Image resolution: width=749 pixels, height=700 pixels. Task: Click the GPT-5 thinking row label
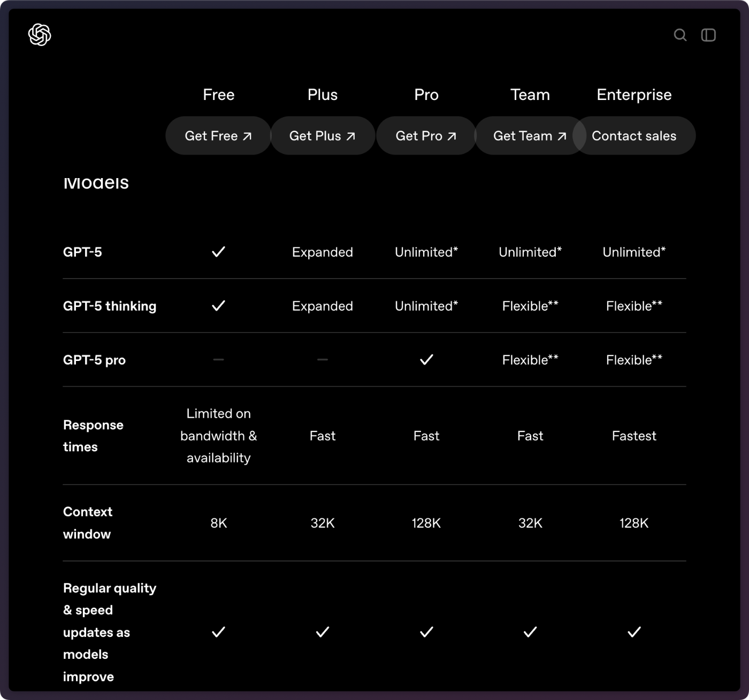coord(110,306)
